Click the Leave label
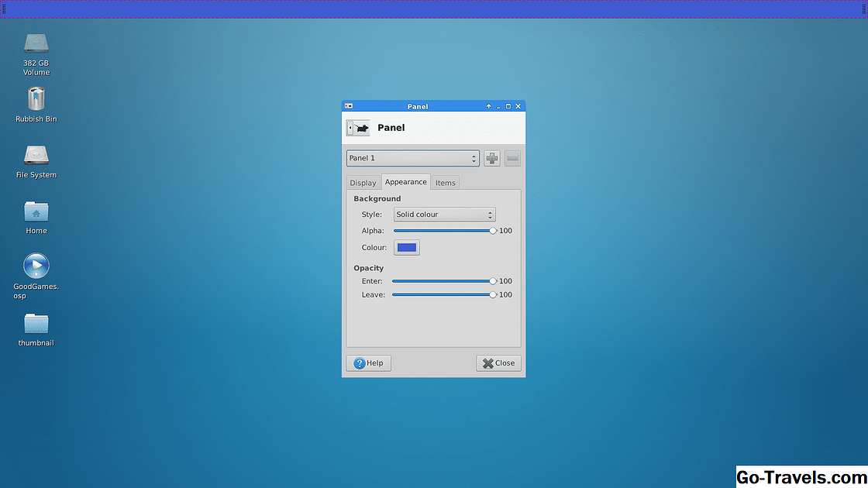 (374, 295)
